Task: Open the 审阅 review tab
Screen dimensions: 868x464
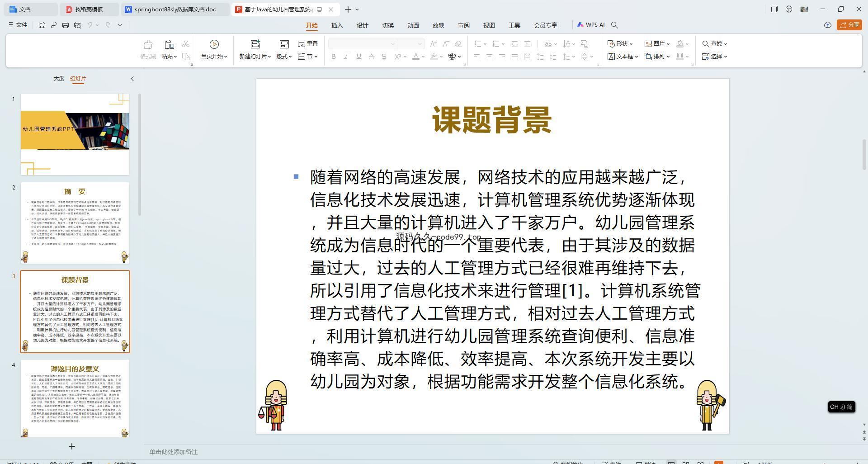Action: (x=464, y=25)
